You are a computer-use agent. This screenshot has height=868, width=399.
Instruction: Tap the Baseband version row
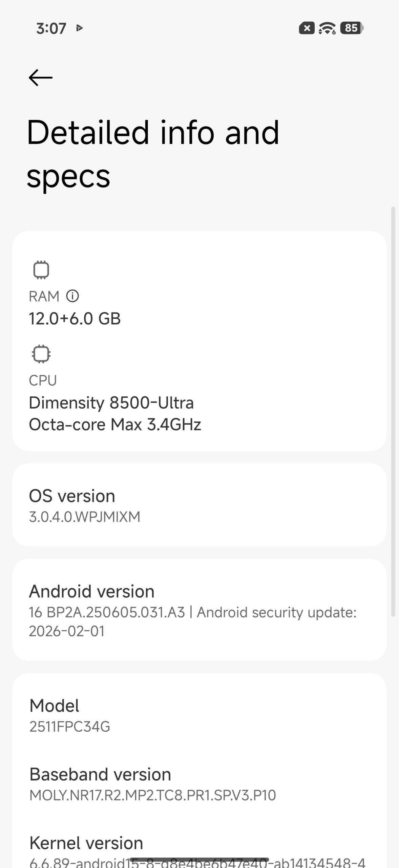pos(199,783)
